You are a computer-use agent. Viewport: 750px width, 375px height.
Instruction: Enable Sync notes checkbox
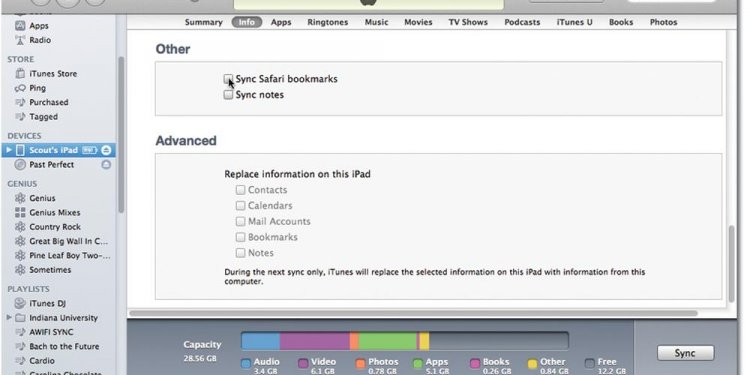coord(229,95)
